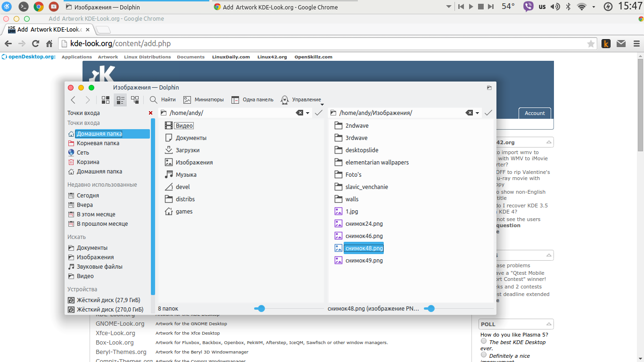Open Найти search in Dolphin
This screenshot has height=362, width=644.
coord(163,100)
